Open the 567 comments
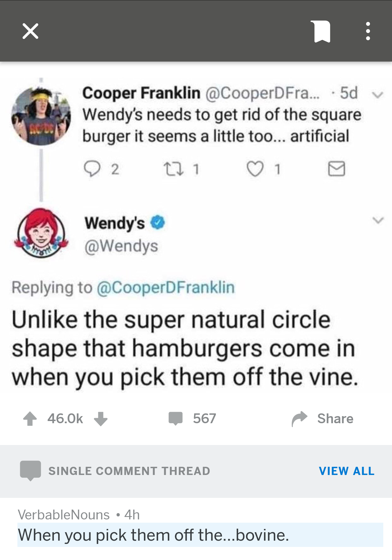 (192, 418)
